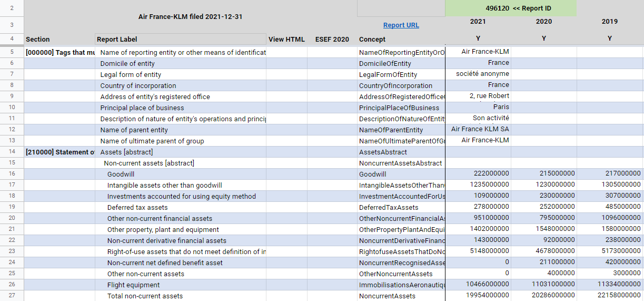Viewport: 644px width, 301px height.
Task: Click the DomicileOfEntity concept cell
Action: (401, 64)
